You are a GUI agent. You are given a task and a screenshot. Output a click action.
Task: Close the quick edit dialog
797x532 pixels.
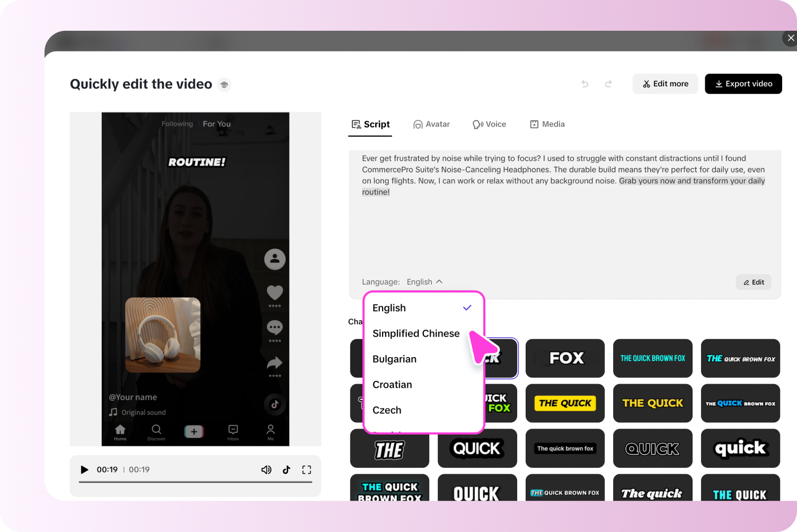[x=790, y=38]
